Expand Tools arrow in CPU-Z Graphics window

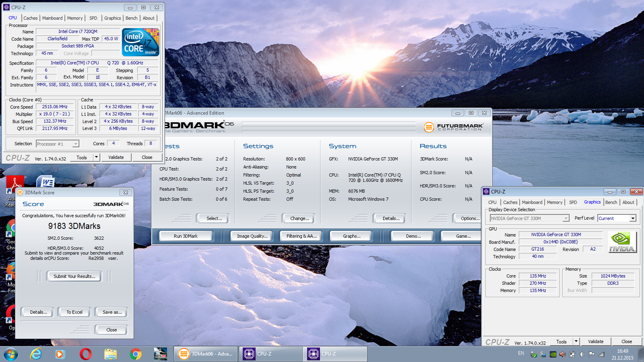click(576, 341)
